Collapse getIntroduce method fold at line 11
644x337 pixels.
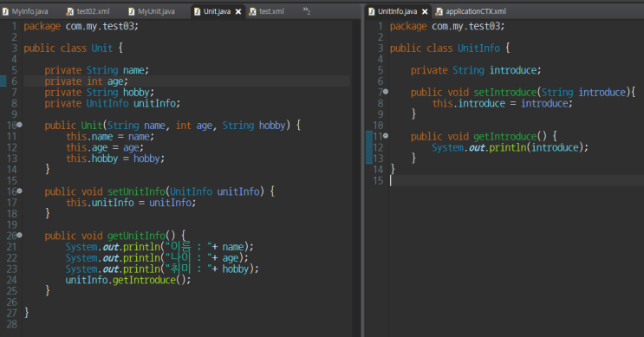click(386, 136)
